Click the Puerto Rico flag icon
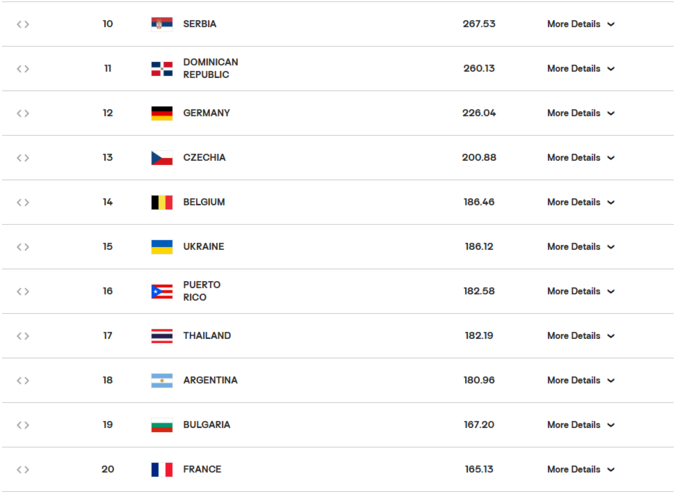This screenshot has height=492, width=680. click(162, 291)
